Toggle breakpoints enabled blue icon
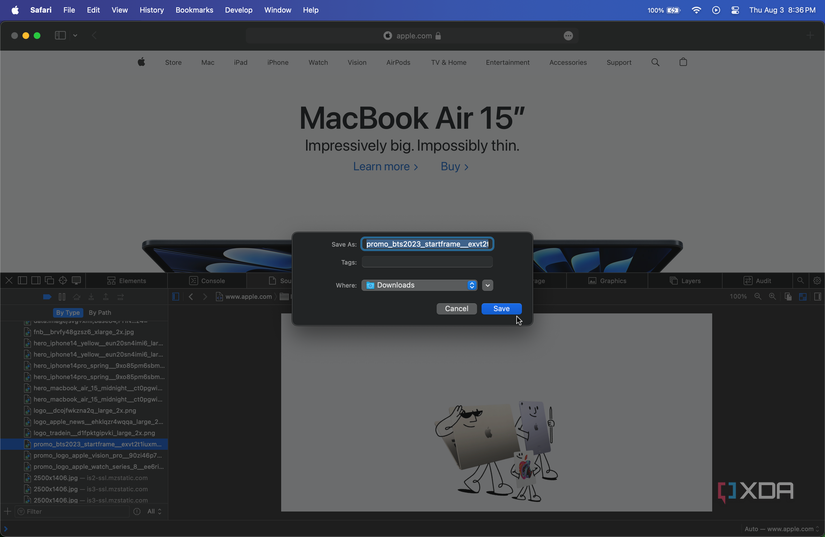The width and height of the screenshot is (825, 537). [x=47, y=297]
